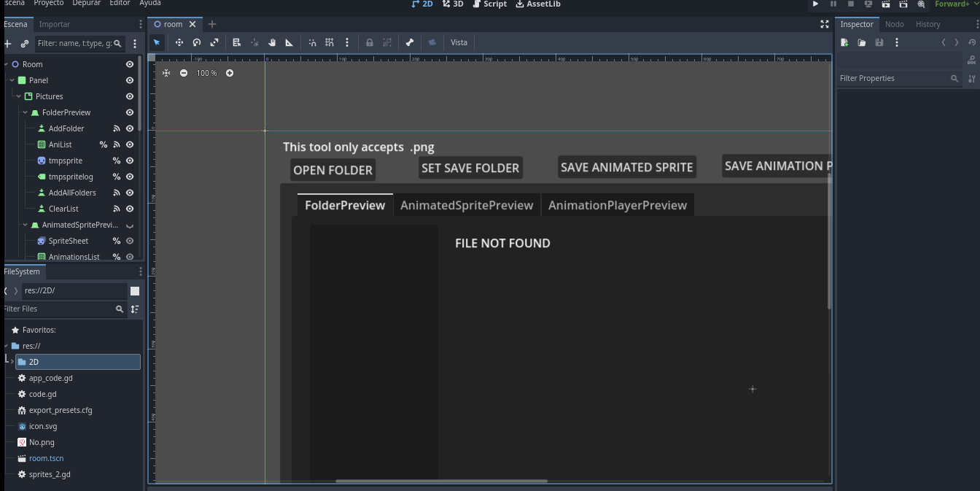Screen dimensions: 980x491
Task: Close the room scene tab
Action: pyautogui.click(x=193, y=24)
